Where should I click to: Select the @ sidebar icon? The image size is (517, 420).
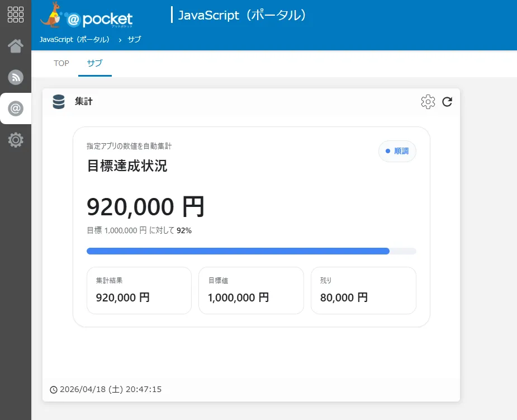[x=16, y=108]
